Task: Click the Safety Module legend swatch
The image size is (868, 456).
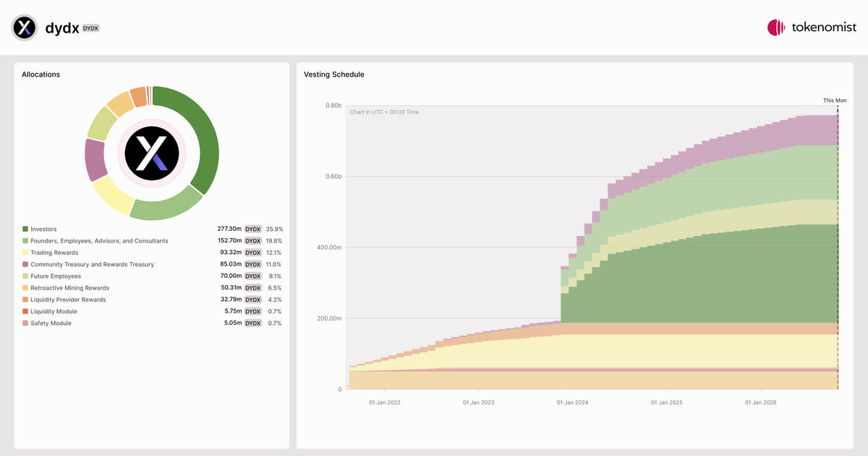Action: click(25, 324)
